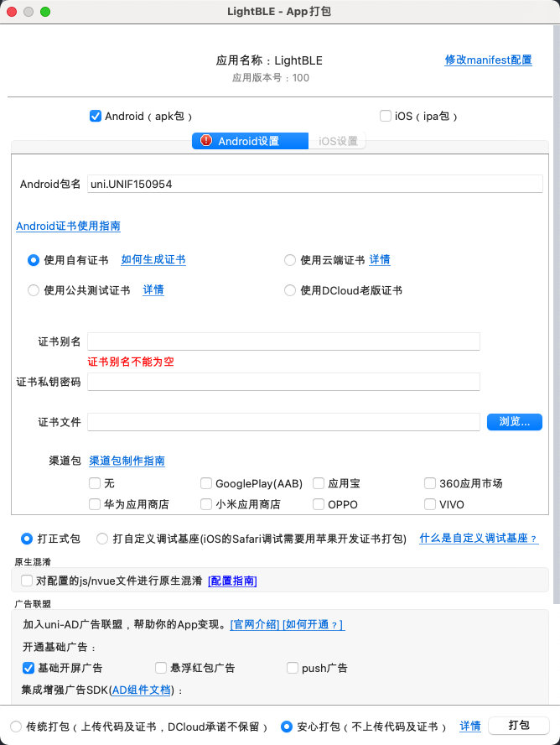
Task: Click the 证书文件 path field
Action: (x=283, y=422)
